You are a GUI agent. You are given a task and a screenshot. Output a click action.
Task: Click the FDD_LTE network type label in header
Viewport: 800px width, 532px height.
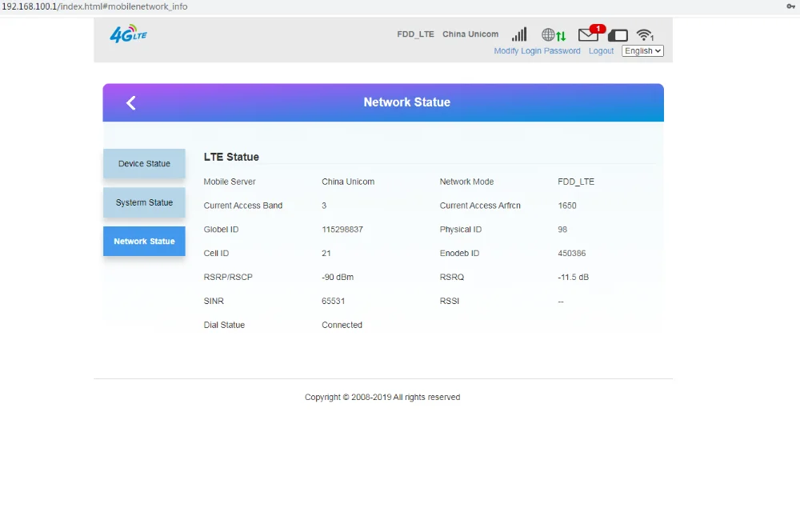[415, 34]
